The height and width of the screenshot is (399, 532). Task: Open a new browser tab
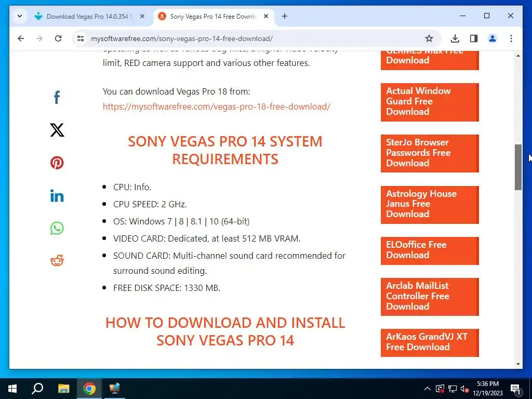coord(285,16)
